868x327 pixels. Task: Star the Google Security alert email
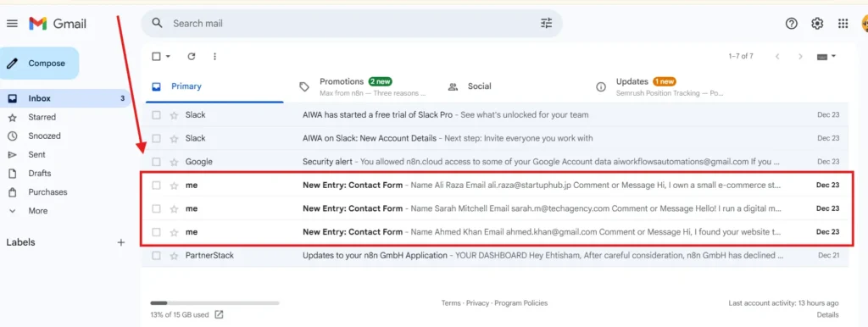point(174,162)
